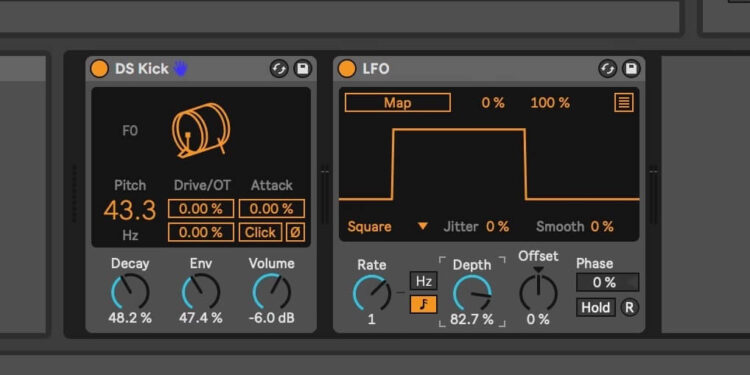Click the Map button in LFO
This screenshot has height=375, width=750.
coord(397,103)
